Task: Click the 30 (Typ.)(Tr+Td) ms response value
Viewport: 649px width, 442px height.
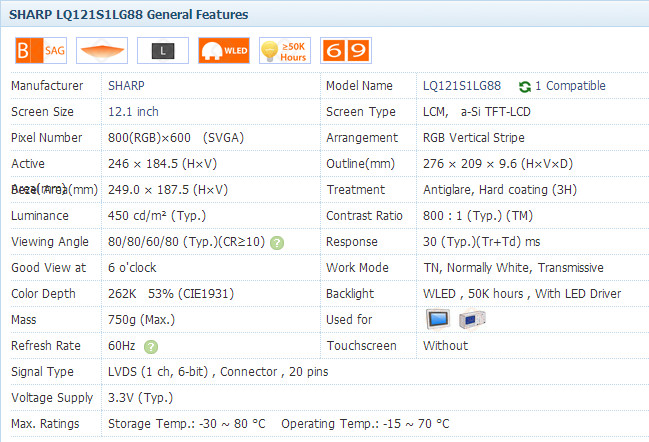Action: pos(481,242)
